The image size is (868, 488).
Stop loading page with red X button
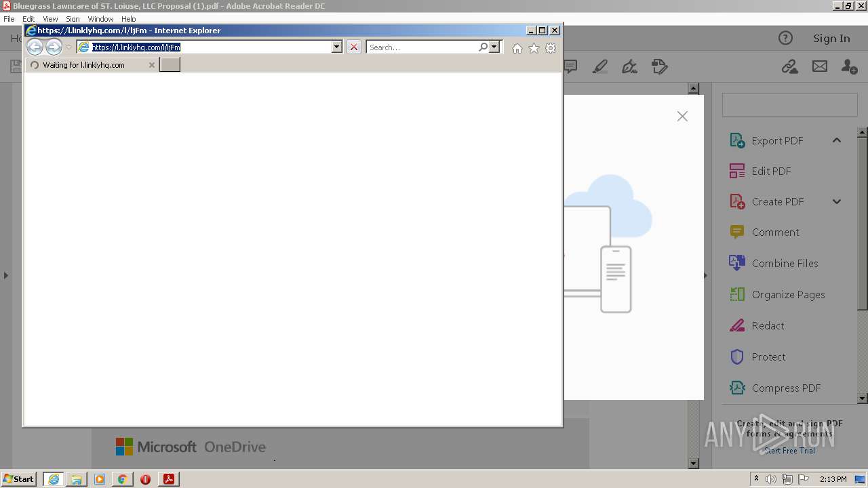[x=354, y=47]
